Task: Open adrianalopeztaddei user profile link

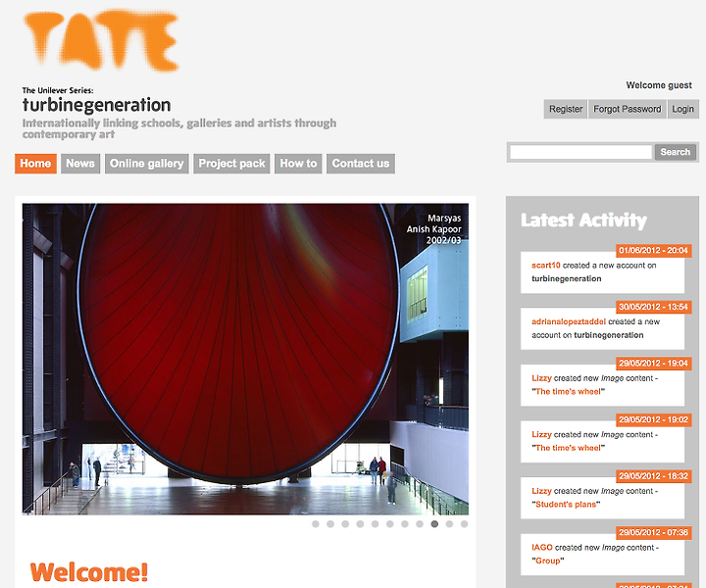Action: pos(569,321)
